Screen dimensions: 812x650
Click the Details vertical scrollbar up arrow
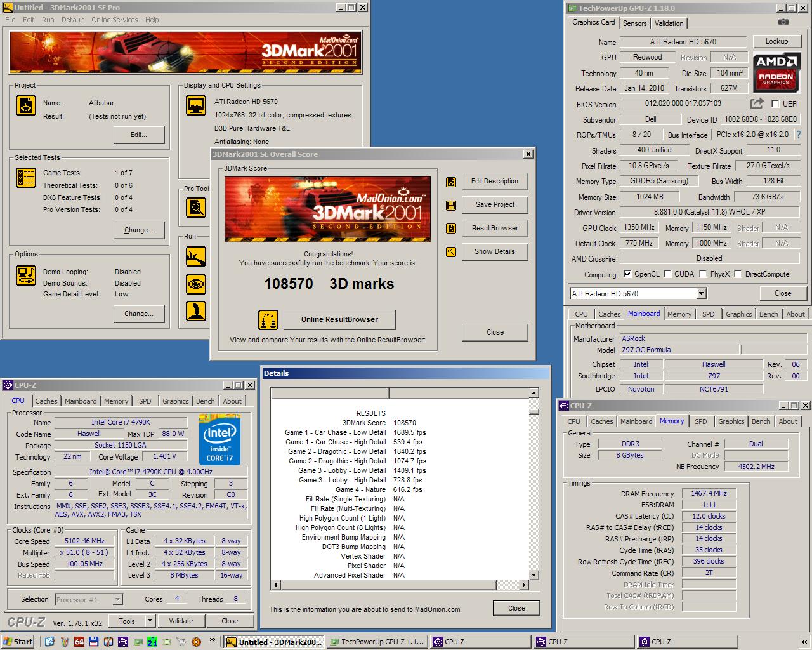click(534, 393)
